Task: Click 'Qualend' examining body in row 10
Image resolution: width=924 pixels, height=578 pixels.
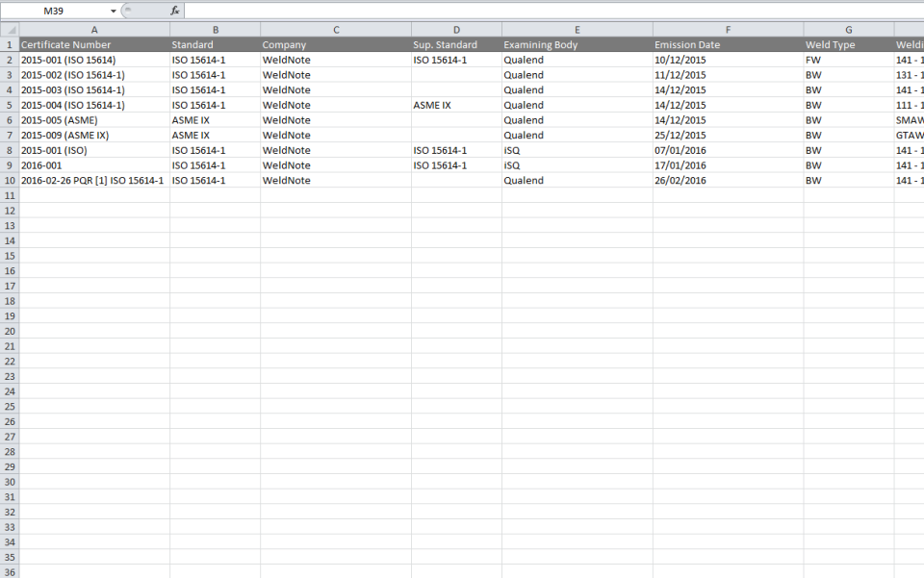Action: [577, 180]
